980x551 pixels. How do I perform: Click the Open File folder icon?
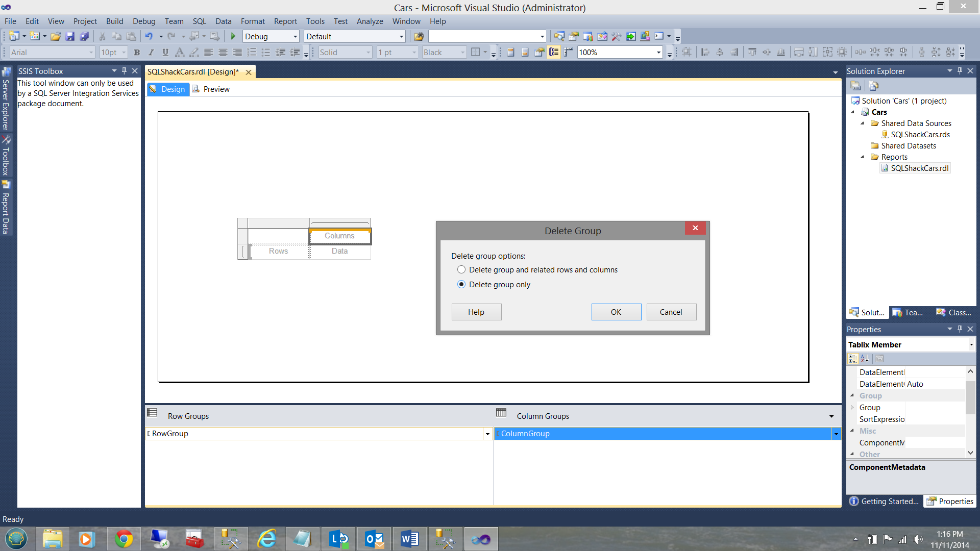(x=56, y=36)
